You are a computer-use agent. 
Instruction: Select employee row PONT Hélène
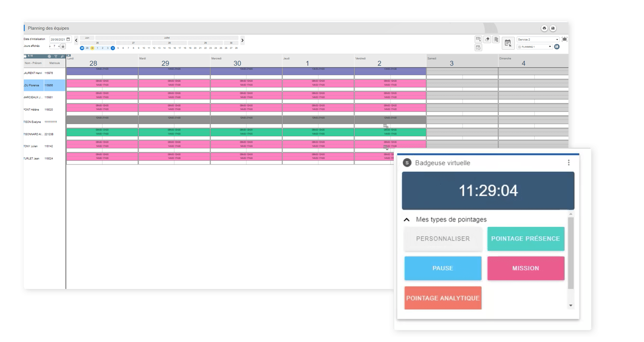tap(45, 110)
